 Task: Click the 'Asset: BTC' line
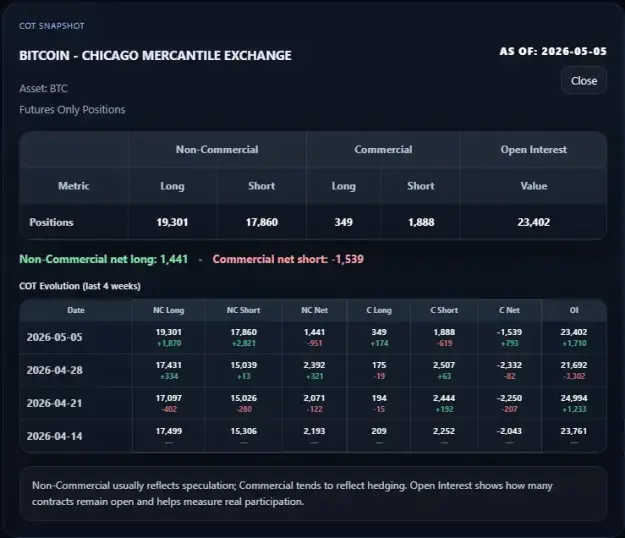pos(43,88)
